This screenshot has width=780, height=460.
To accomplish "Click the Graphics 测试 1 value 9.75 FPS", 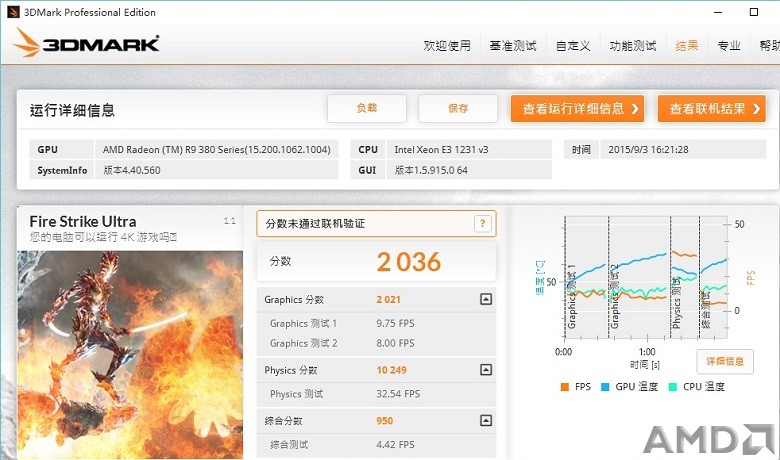I will tap(395, 323).
